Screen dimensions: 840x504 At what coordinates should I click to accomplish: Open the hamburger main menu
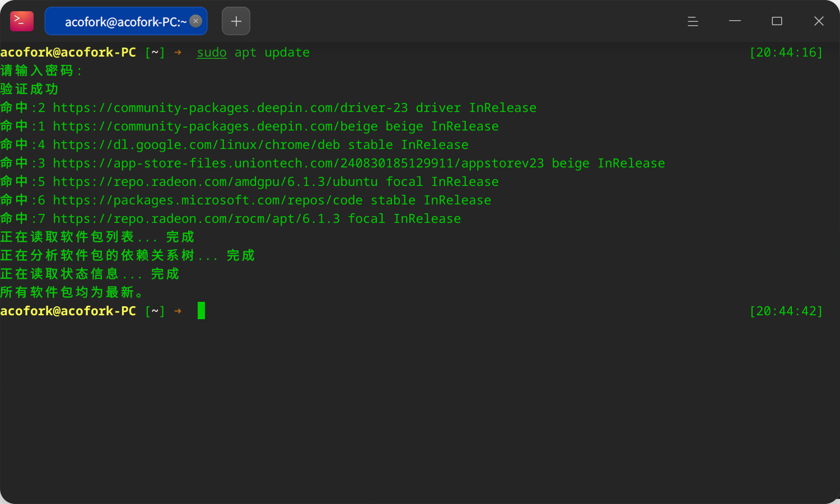[x=693, y=21]
